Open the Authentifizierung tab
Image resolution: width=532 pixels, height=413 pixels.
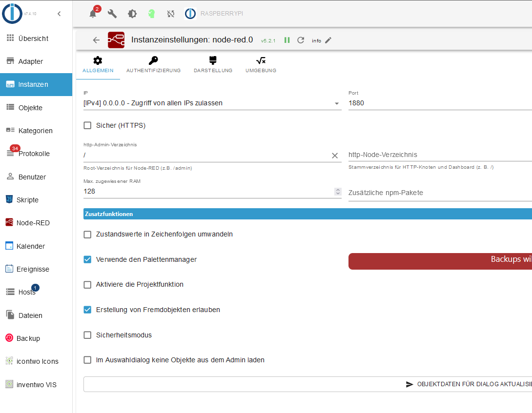(x=153, y=65)
